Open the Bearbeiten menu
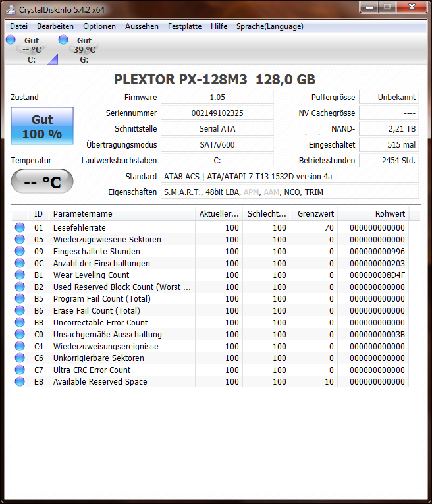 click(x=55, y=26)
